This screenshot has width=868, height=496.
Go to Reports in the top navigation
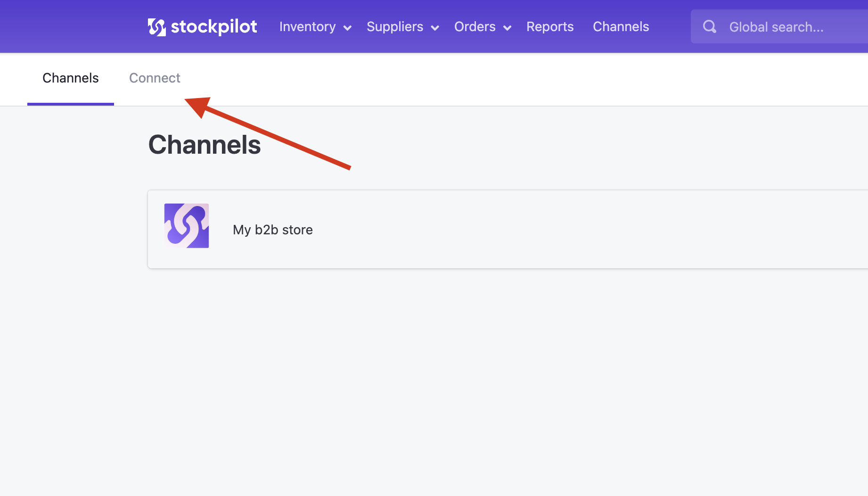click(x=550, y=27)
